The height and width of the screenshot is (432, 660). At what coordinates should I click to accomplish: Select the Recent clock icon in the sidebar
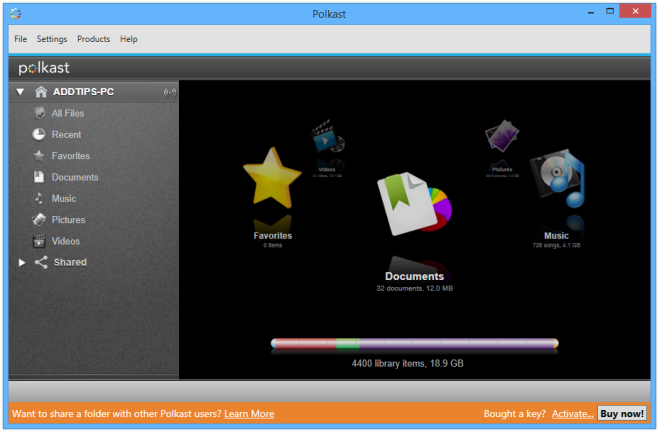pyautogui.click(x=39, y=135)
